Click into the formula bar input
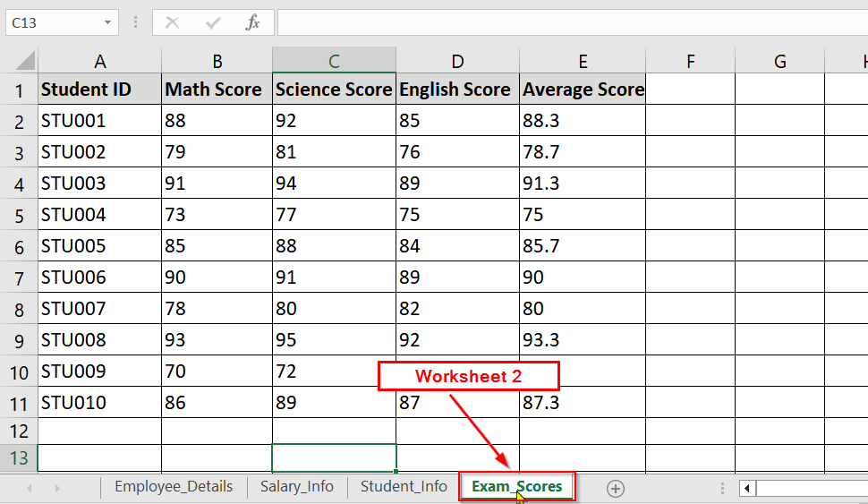868x504 pixels. (x=573, y=22)
